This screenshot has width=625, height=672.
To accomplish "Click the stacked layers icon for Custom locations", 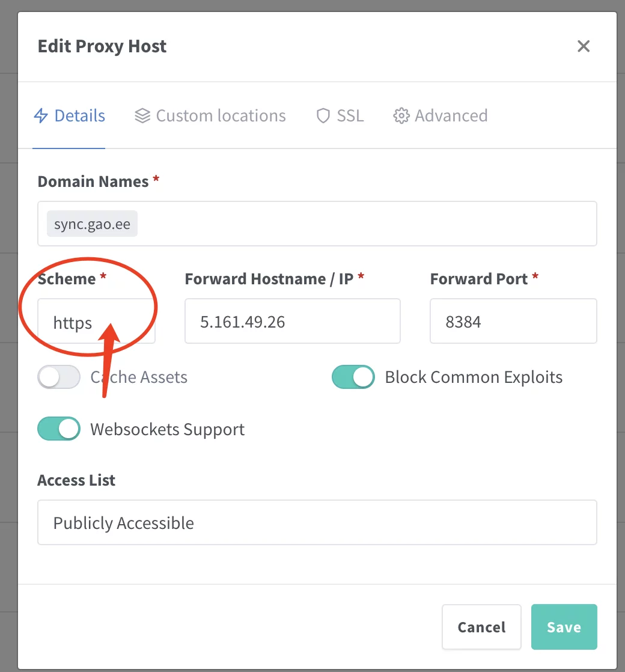I will (142, 116).
